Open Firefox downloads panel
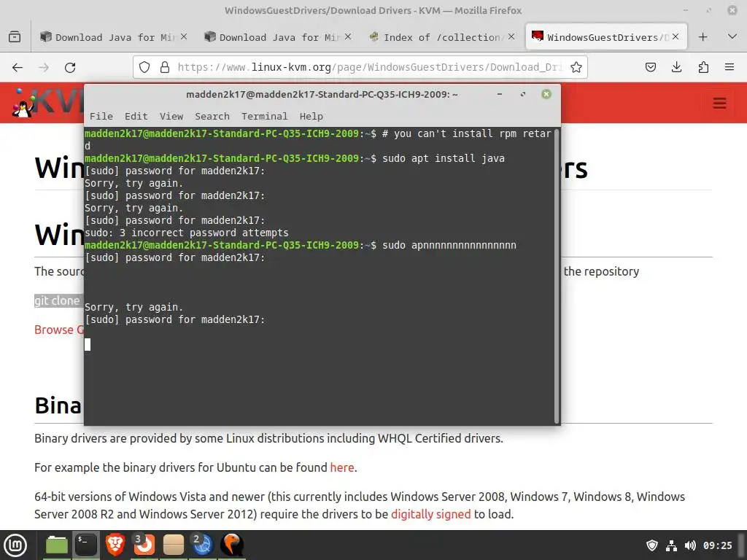 coord(676,67)
